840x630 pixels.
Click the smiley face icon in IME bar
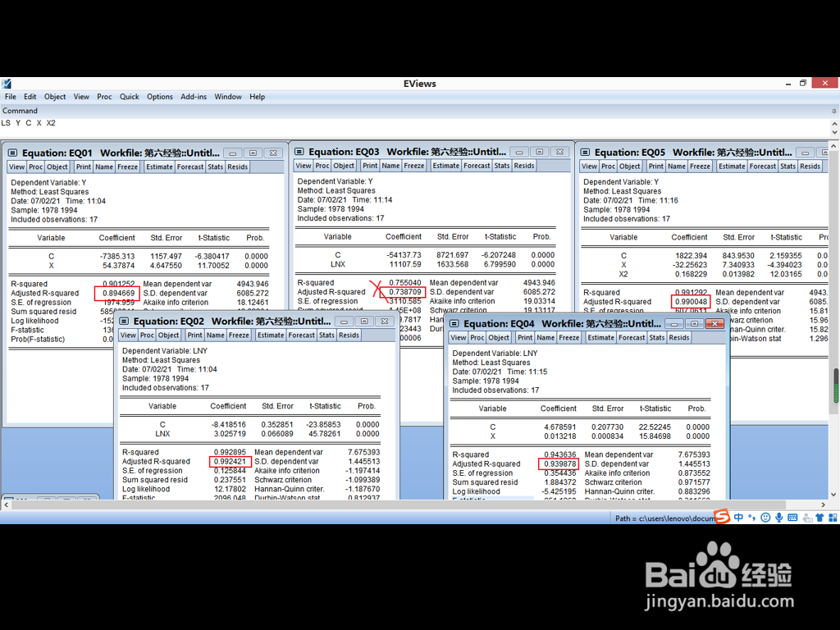coord(765,518)
